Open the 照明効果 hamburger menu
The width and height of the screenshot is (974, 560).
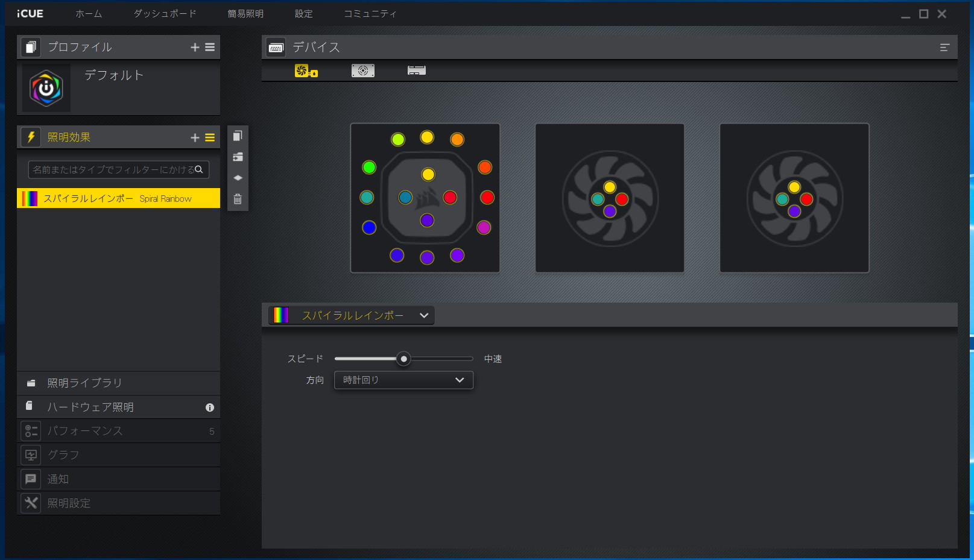tap(210, 137)
